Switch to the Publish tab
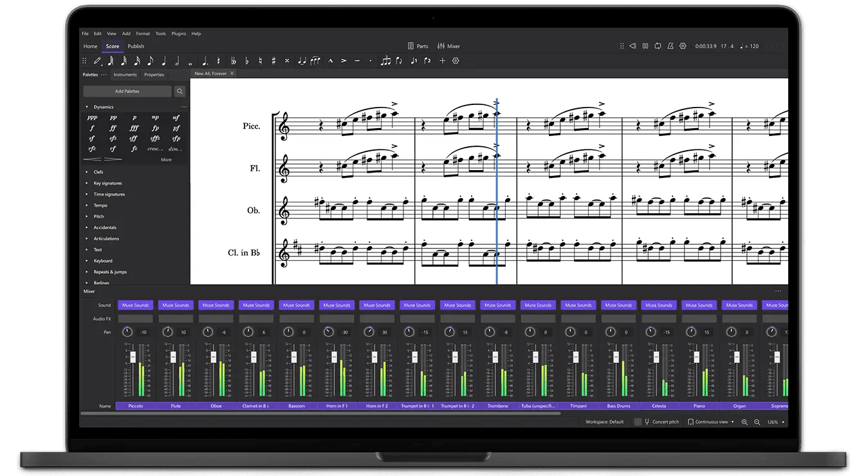The height and width of the screenshot is (476, 868). click(136, 46)
